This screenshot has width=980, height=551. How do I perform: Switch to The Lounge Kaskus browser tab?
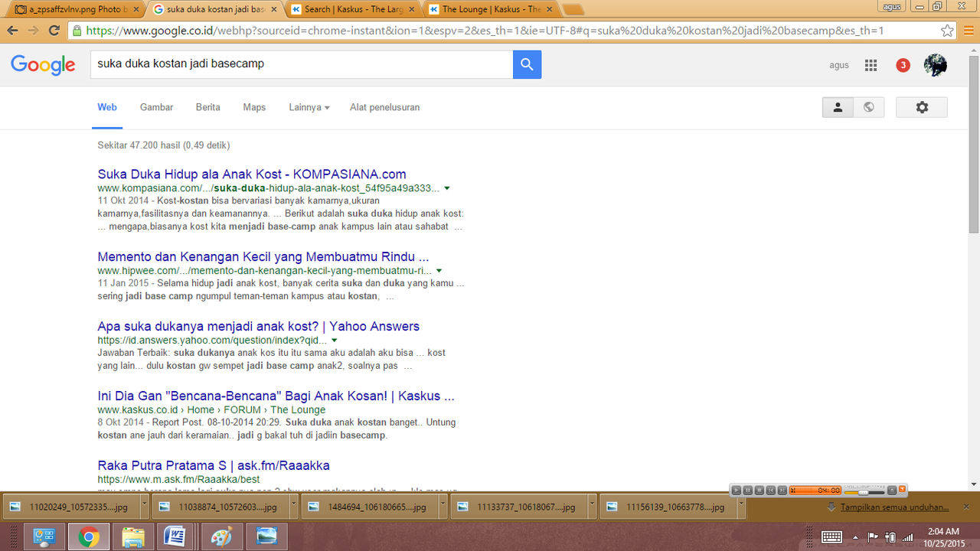coord(490,9)
